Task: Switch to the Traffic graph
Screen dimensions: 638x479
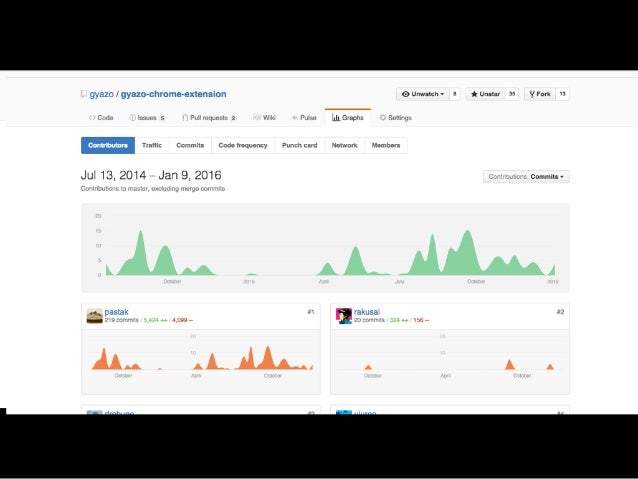Action: 152,145
